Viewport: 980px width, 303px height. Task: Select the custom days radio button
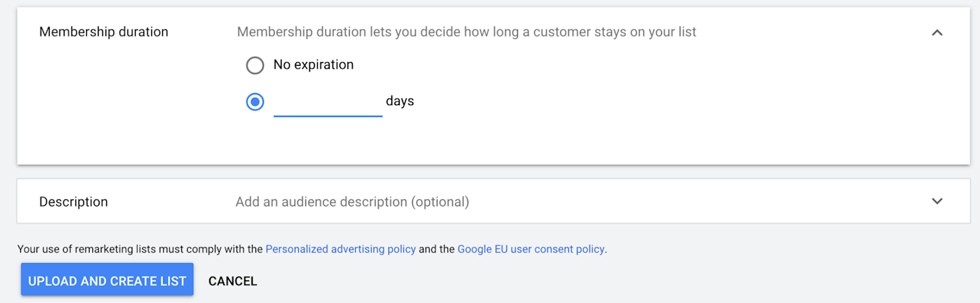(x=255, y=102)
